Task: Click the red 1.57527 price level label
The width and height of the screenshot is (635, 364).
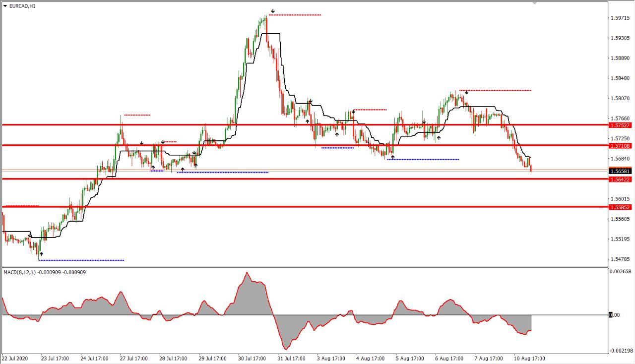Action: [620, 125]
